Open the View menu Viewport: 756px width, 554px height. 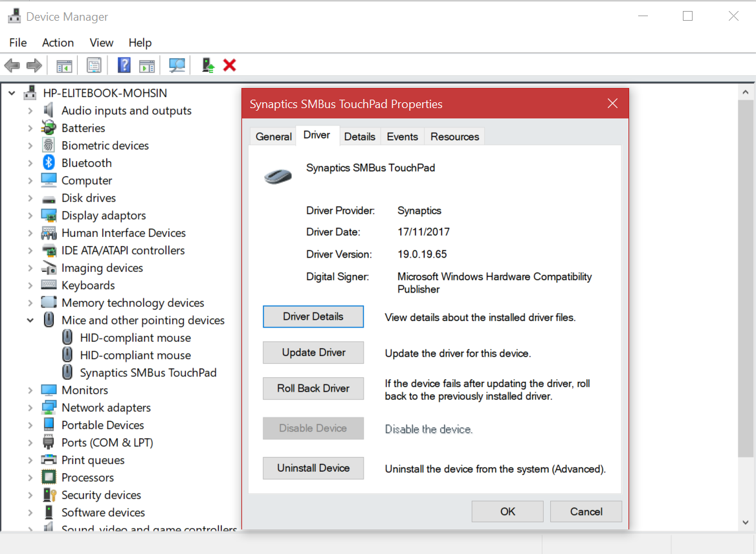[101, 43]
